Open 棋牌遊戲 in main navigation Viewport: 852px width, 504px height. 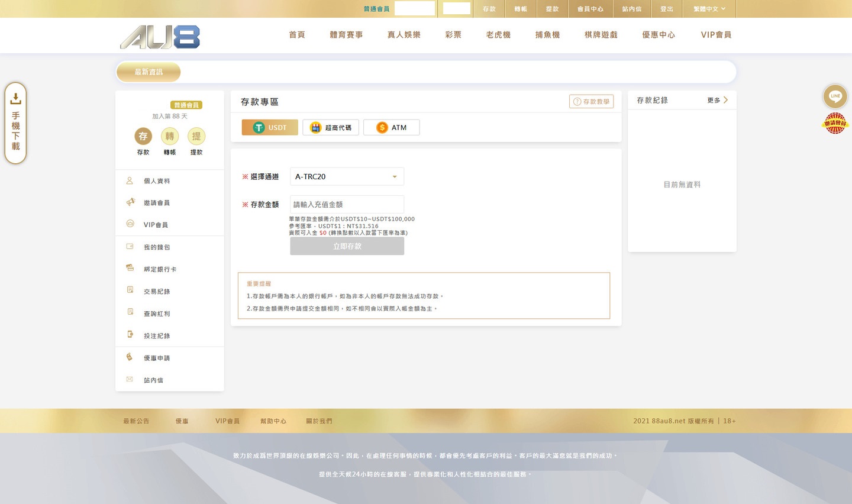(x=601, y=35)
